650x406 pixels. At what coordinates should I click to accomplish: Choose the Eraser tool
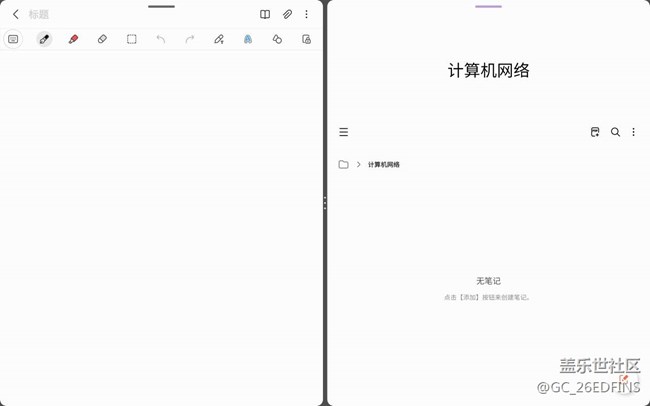102,39
